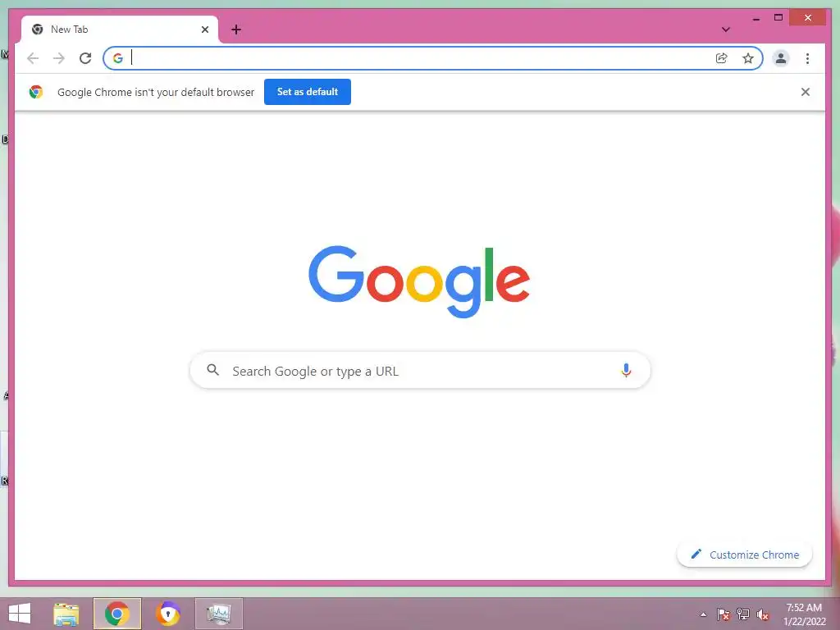Open File Explorer from the taskbar
Screen dimensions: 840x630
(66, 614)
